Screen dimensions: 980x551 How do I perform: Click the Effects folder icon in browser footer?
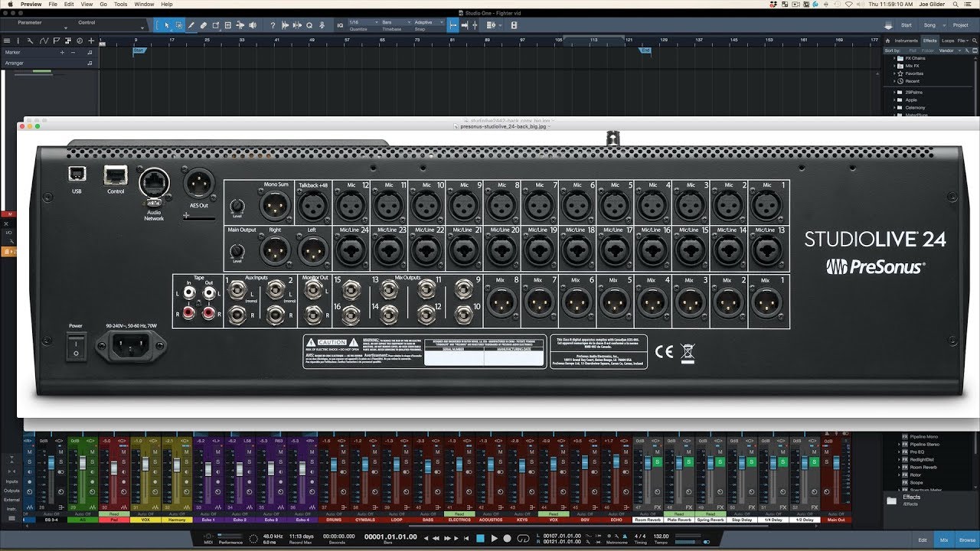pos(891,500)
